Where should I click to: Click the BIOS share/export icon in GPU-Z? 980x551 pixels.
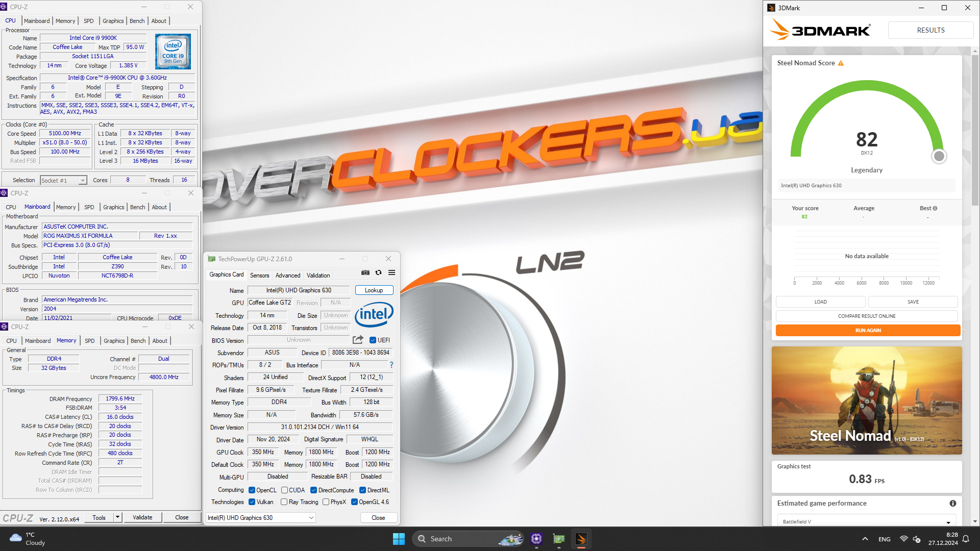[358, 340]
